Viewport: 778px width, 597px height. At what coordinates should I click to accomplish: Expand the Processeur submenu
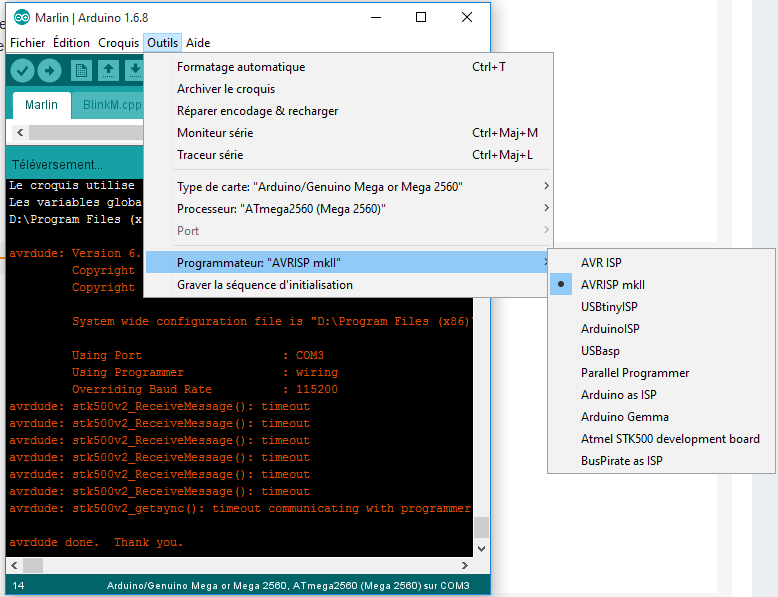coord(348,208)
